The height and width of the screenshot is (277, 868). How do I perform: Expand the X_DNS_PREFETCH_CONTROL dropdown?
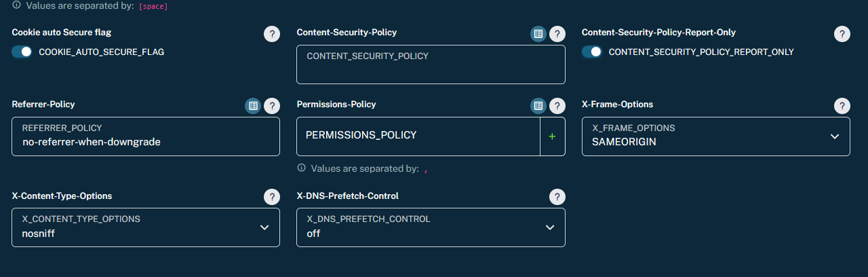tap(431, 227)
